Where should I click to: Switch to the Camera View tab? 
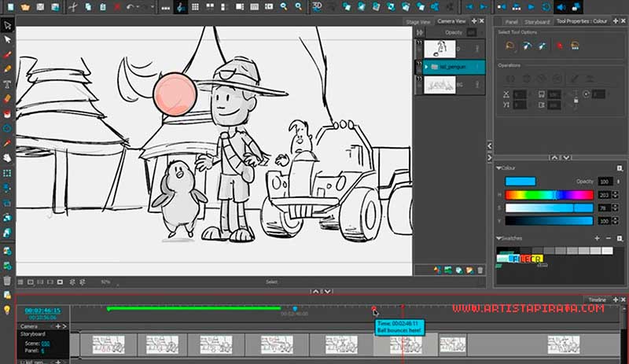pyautogui.click(x=451, y=21)
